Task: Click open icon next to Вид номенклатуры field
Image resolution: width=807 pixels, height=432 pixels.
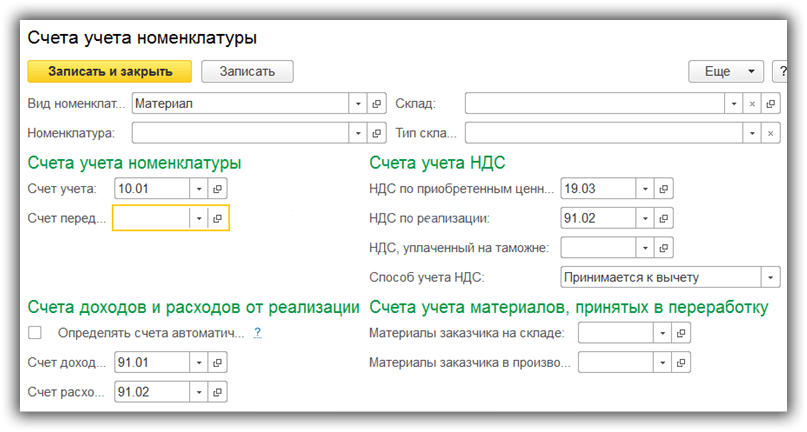Action: pos(377,104)
